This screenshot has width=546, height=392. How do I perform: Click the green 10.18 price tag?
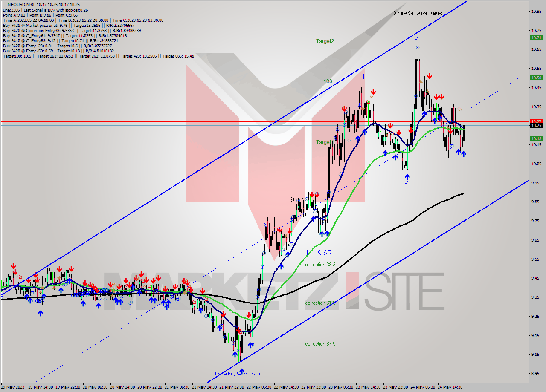click(x=536, y=138)
